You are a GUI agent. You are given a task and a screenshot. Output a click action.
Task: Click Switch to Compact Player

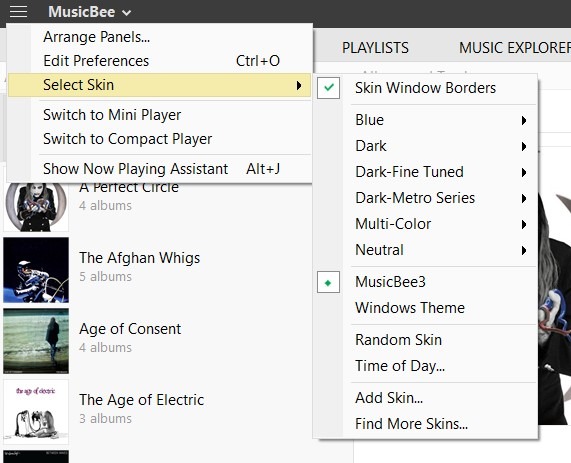point(160,139)
